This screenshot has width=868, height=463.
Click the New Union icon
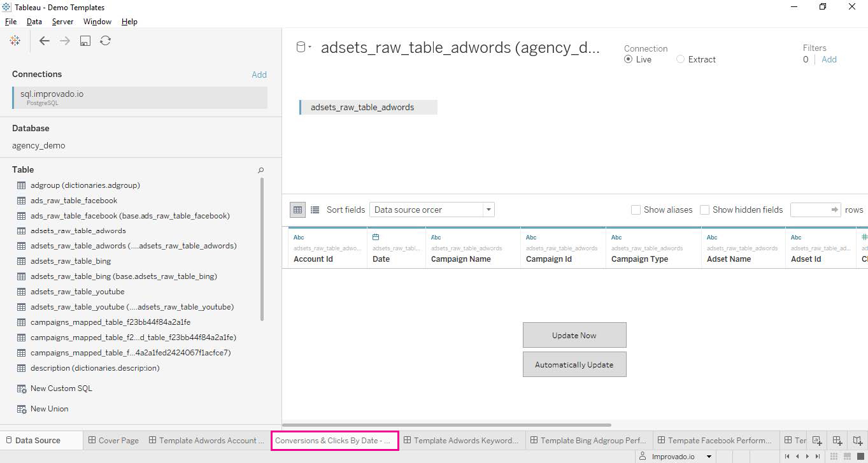point(22,409)
